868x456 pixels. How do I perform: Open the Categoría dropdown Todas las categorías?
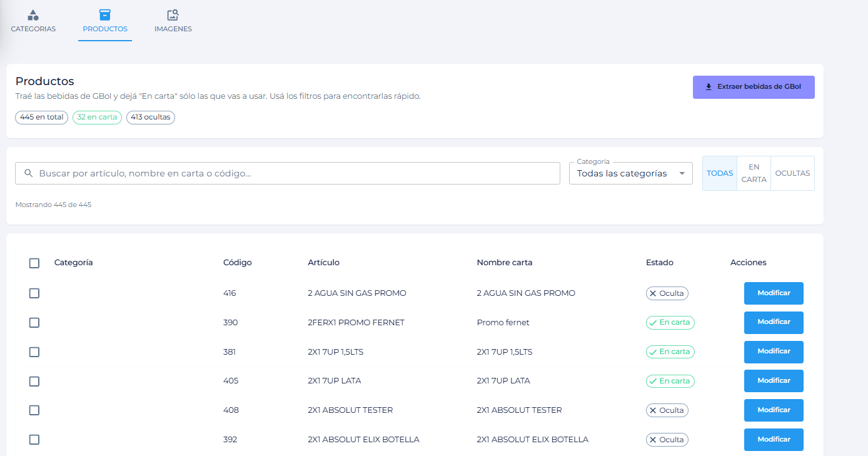click(x=631, y=173)
